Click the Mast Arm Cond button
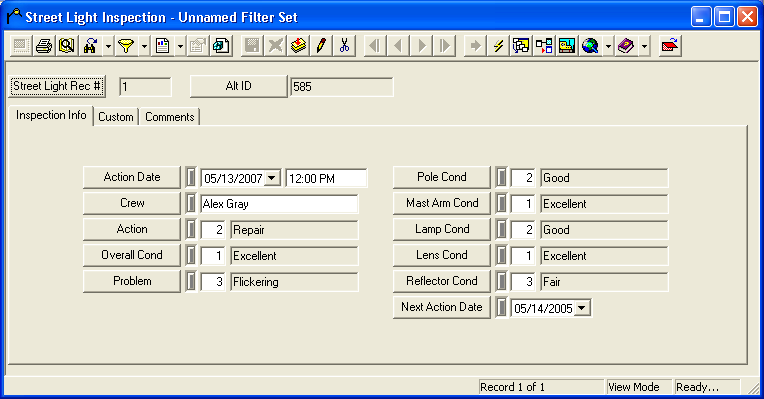Viewport: 764px width, 399px height. click(x=442, y=203)
